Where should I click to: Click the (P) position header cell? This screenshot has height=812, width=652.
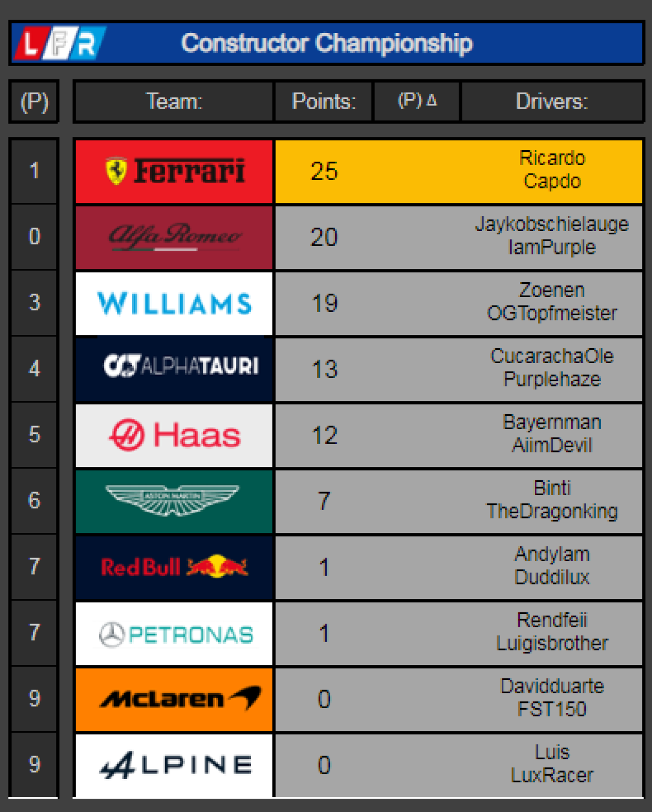34,101
